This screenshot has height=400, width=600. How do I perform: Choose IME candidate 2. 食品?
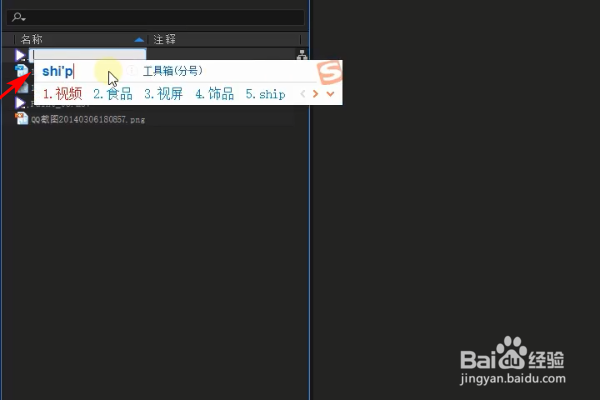(x=113, y=94)
